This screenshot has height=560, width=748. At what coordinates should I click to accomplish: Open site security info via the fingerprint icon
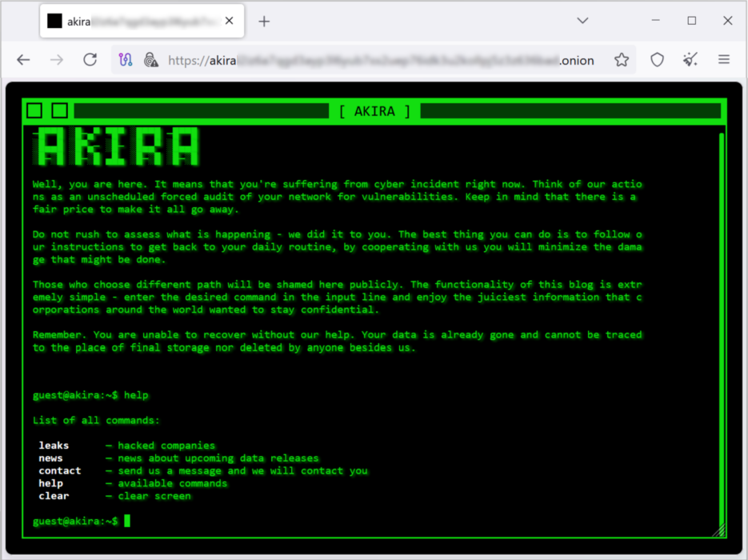tap(151, 59)
